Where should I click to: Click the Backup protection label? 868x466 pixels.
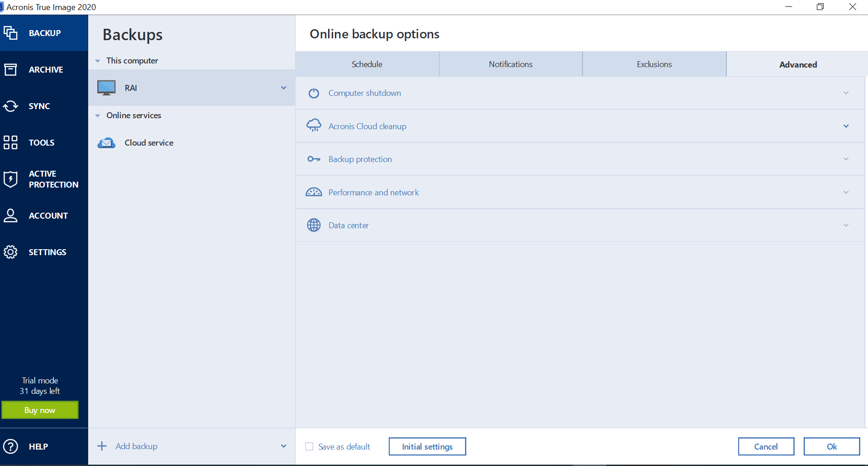pos(360,159)
